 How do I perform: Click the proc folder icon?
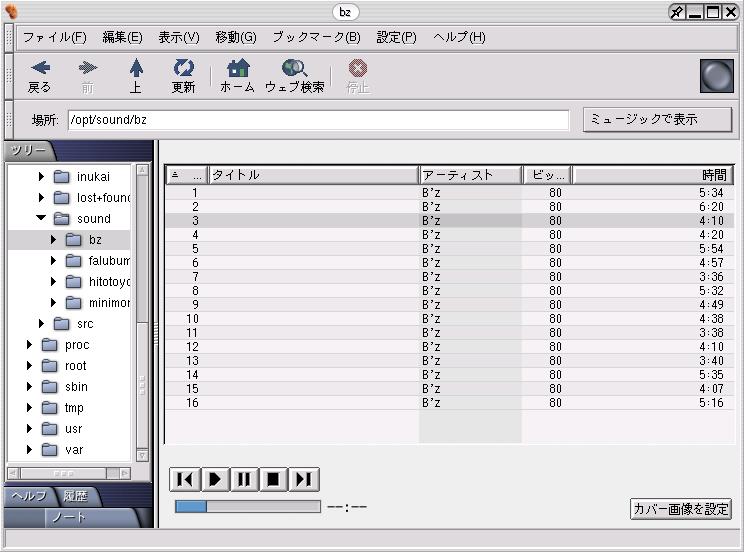point(49,345)
